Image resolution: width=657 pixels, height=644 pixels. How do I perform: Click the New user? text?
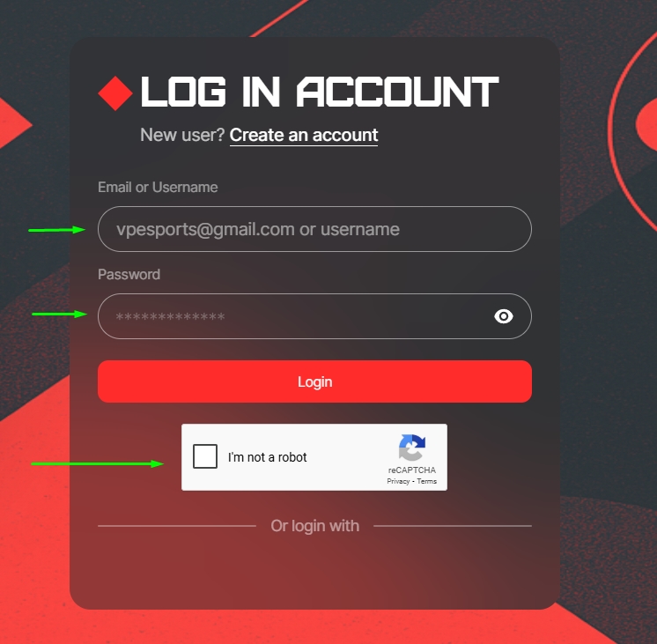182,135
